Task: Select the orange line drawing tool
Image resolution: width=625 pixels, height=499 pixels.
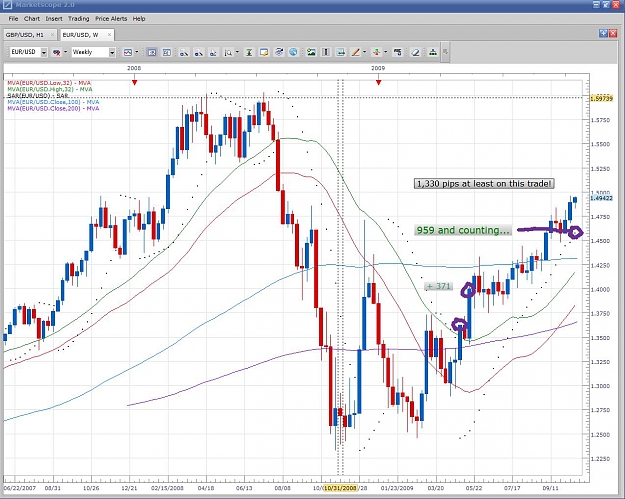Action: click(x=355, y=52)
